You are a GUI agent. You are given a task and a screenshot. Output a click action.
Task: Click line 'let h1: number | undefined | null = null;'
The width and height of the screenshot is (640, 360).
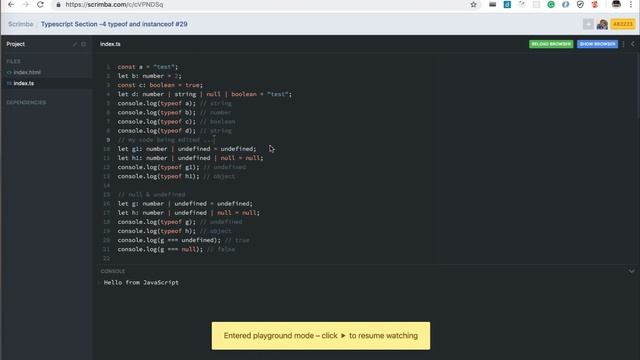click(190, 158)
